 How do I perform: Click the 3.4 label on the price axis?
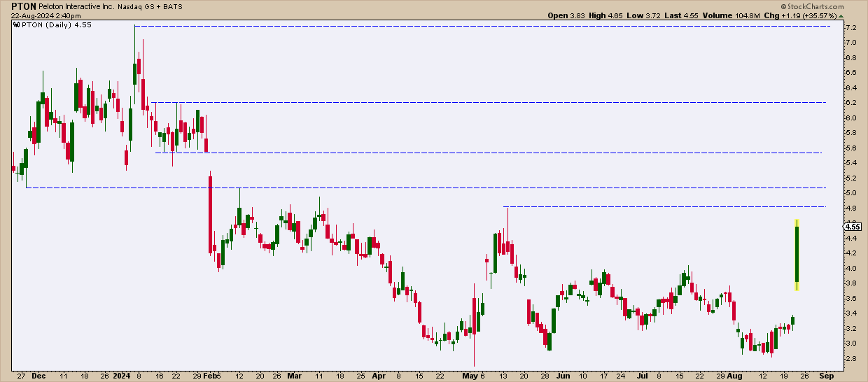click(x=850, y=313)
